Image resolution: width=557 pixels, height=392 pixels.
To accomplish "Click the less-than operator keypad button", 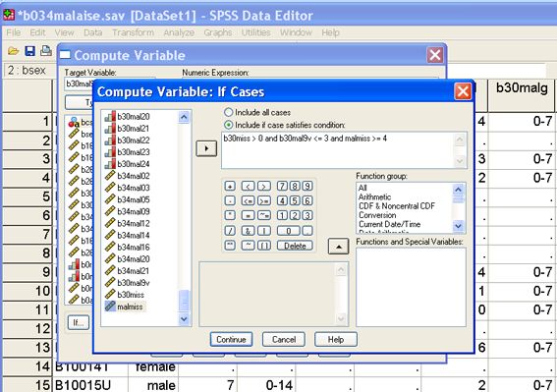I will 248,186.
